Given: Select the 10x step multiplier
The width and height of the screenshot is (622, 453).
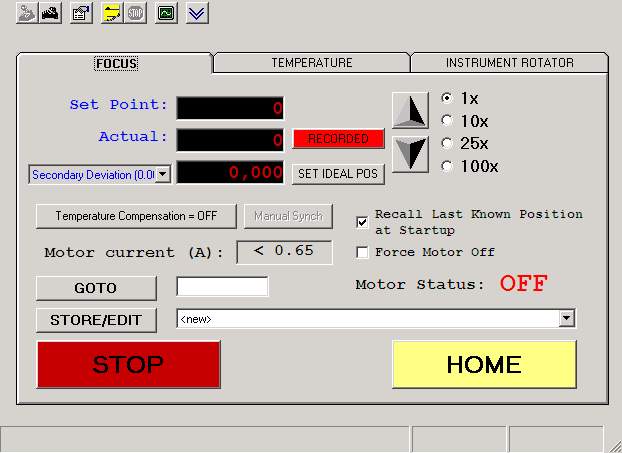Looking at the screenshot, I should [447, 121].
